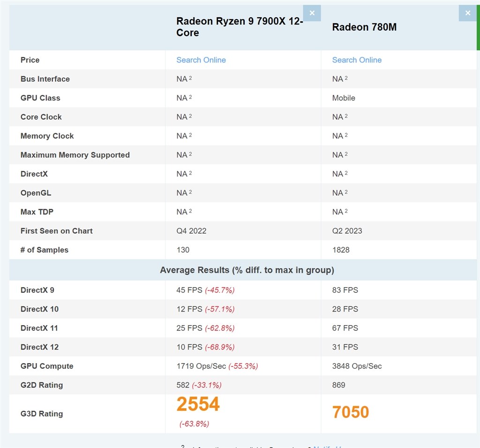Click the 25 FPS (-62.8%) value
The image size is (480, 448).
pos(205,328)
